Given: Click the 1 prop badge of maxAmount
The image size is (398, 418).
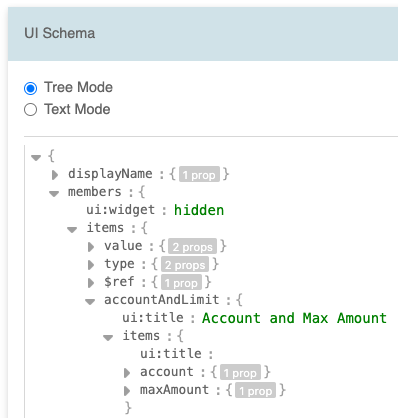Looking at the screenshot, I should pyautogui.click(x=255, y=390).
